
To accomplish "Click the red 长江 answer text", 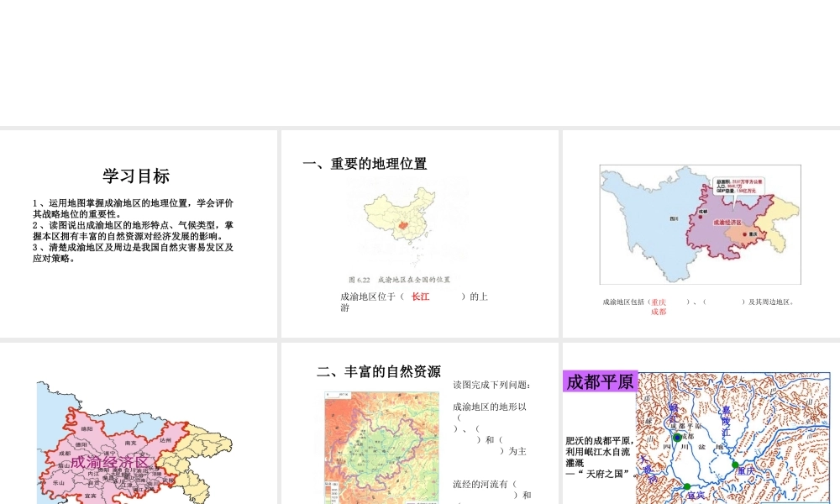I will 420,297.
